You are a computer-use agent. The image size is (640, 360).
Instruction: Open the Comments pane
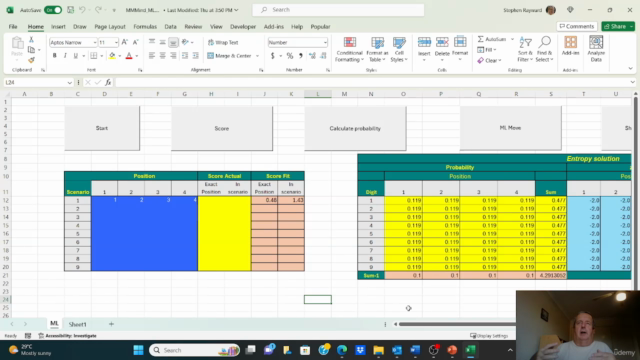[577, 27]
